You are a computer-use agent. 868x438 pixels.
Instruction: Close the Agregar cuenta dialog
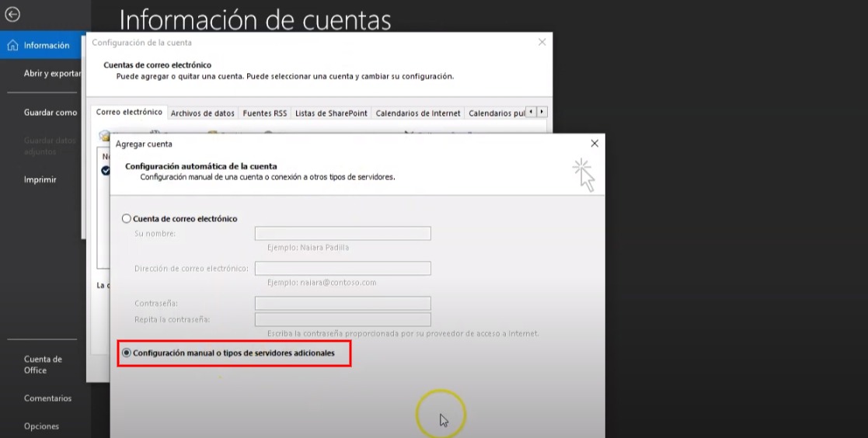[x=594, y=144]
